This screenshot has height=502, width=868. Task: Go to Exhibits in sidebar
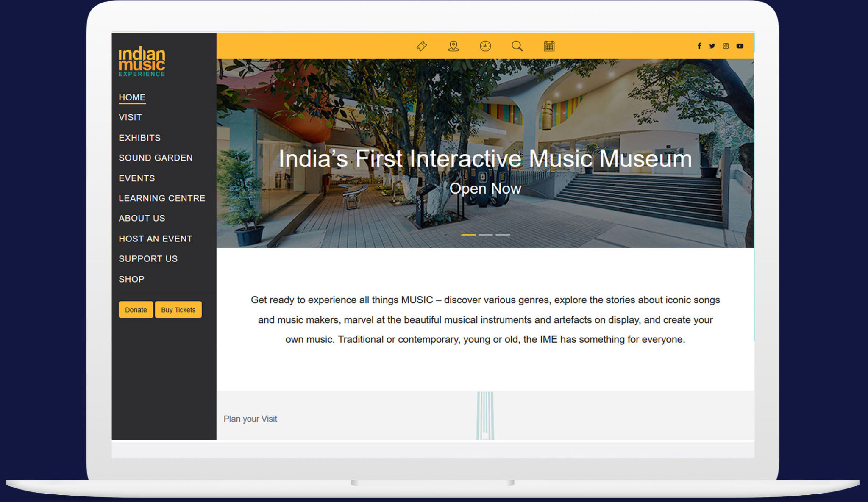(x=139, y=138)
